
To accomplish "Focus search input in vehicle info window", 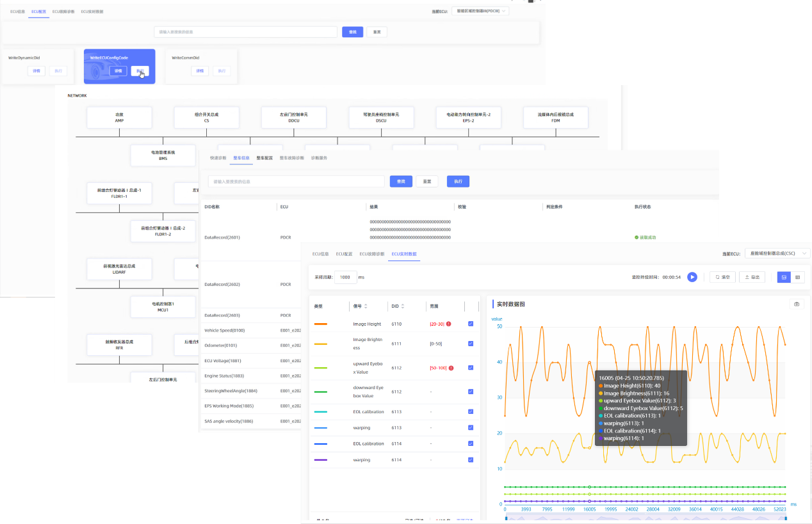I will 296,182.
